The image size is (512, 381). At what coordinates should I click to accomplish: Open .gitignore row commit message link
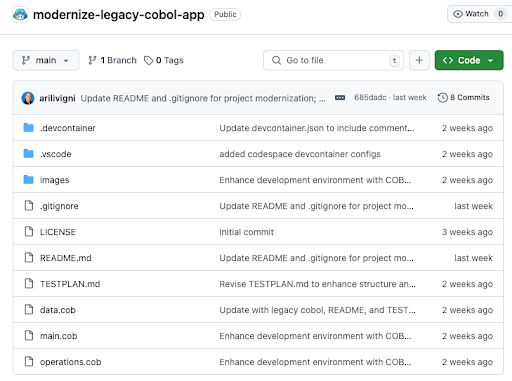[316, 206]
